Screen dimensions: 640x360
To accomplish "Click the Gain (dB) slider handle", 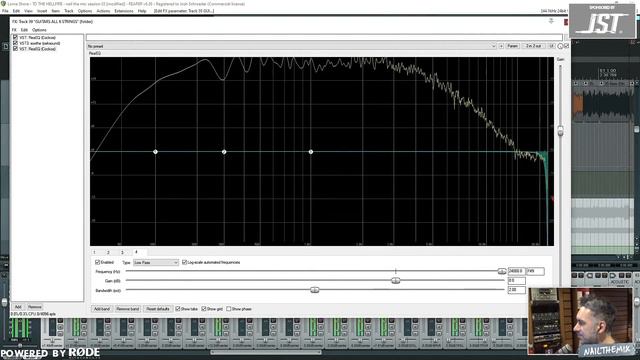I will pyautogui.click(x=396, y=280).
